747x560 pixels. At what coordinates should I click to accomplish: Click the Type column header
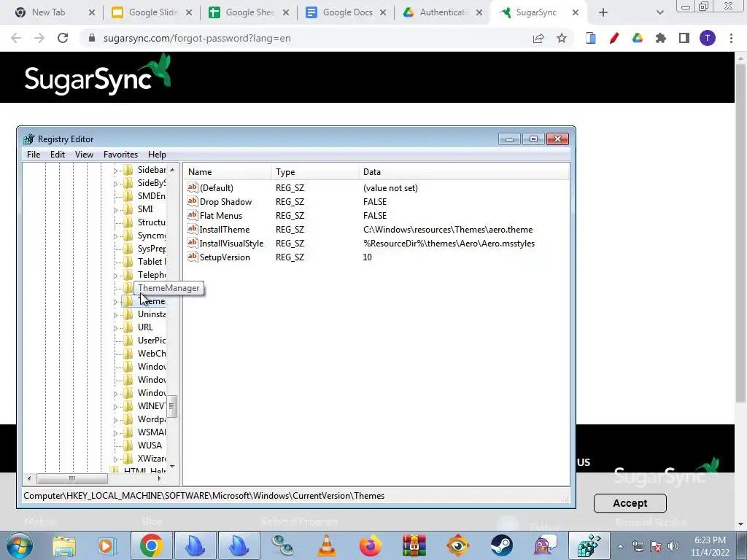[315, 172]
